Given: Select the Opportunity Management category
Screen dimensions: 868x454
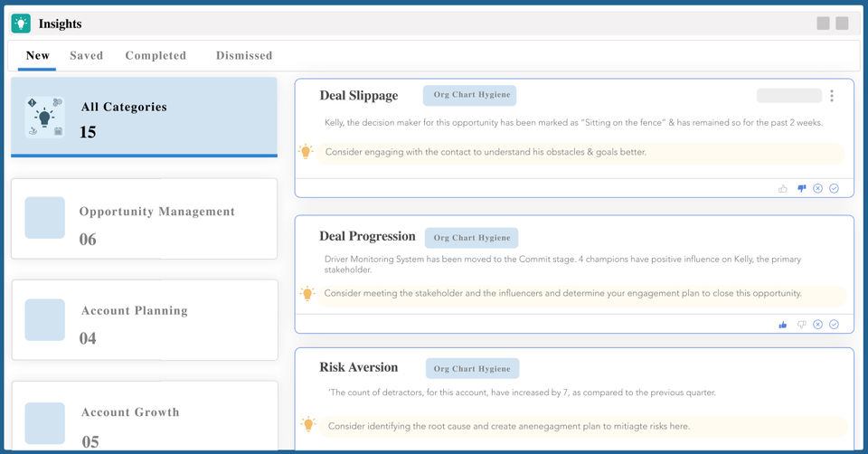Looking at the screenshot, I should click(144, 219).
